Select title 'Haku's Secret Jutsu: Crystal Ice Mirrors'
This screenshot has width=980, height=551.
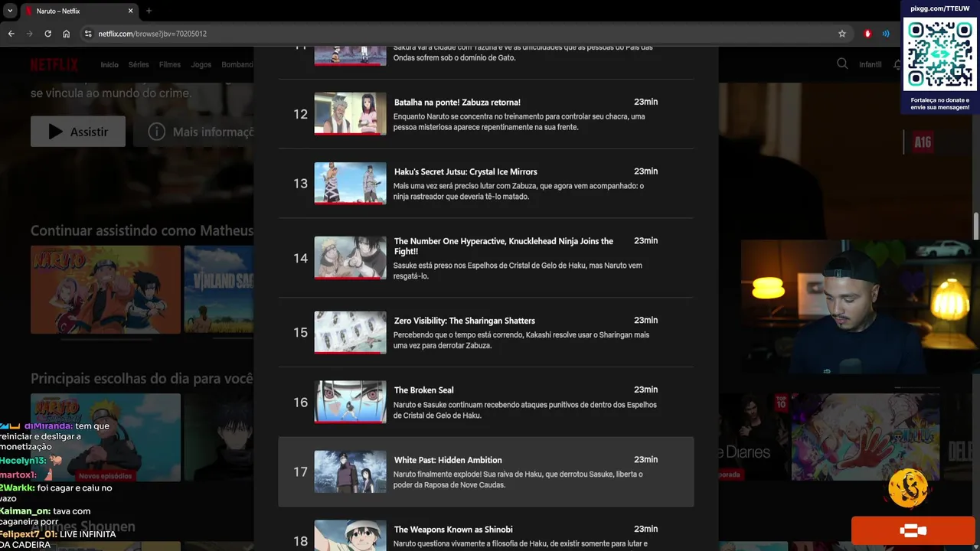pyautogui.click(x=465, y=171)
